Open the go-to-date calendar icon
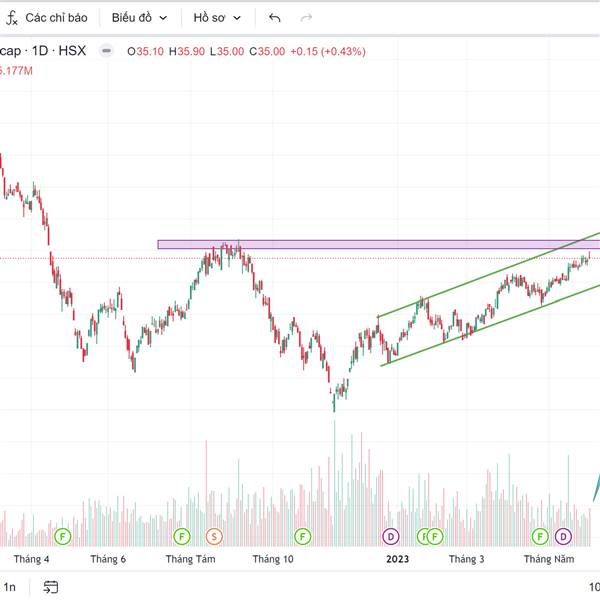This screenshot has height=600, width=600. [x=51, y=587]
